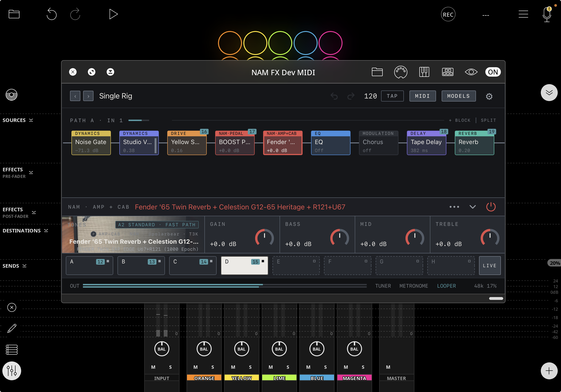Open plugin preset folder icon
The width and height of the screenshot is (561, 392).
pos(377,72)
